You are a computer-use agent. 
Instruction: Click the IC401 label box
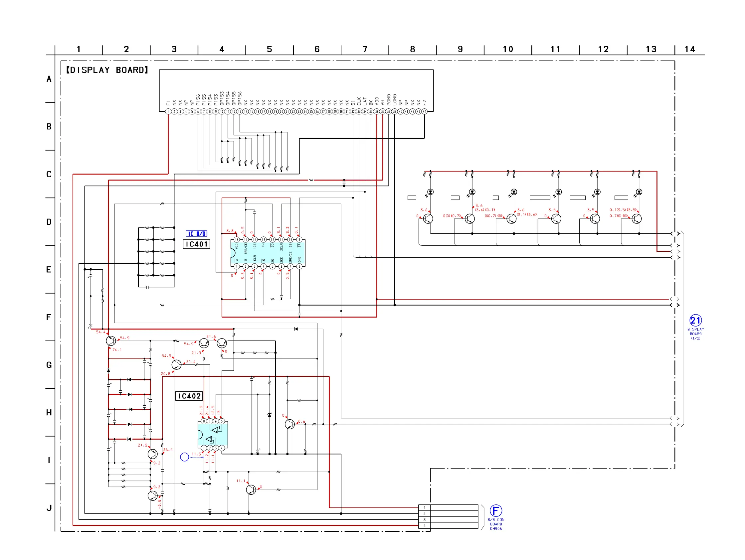coord(196,244)
